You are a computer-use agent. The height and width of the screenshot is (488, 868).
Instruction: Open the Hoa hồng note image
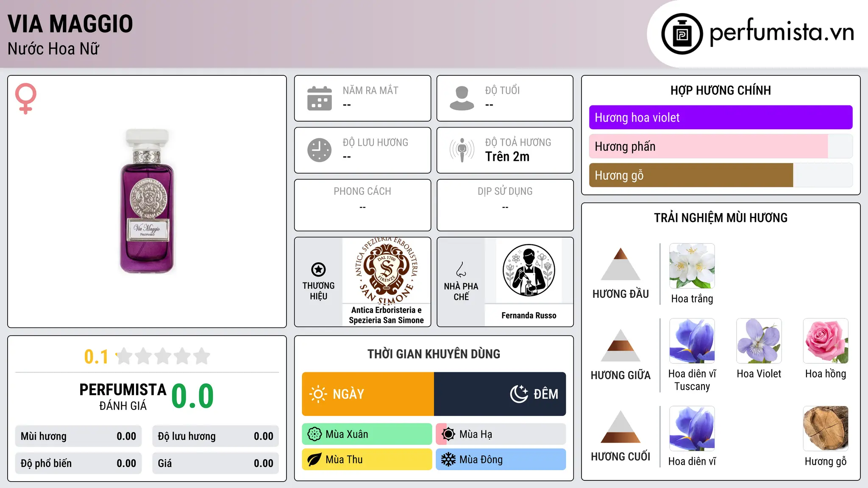click(x=826, y=341)
